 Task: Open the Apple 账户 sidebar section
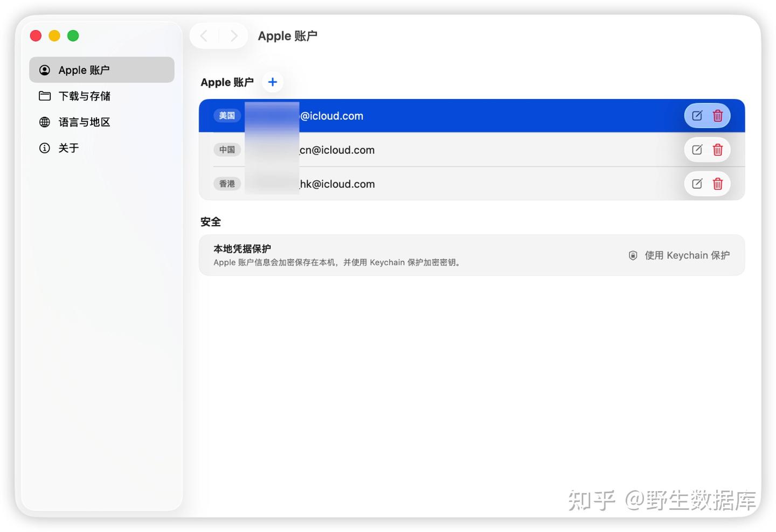[x=102, y=70]
